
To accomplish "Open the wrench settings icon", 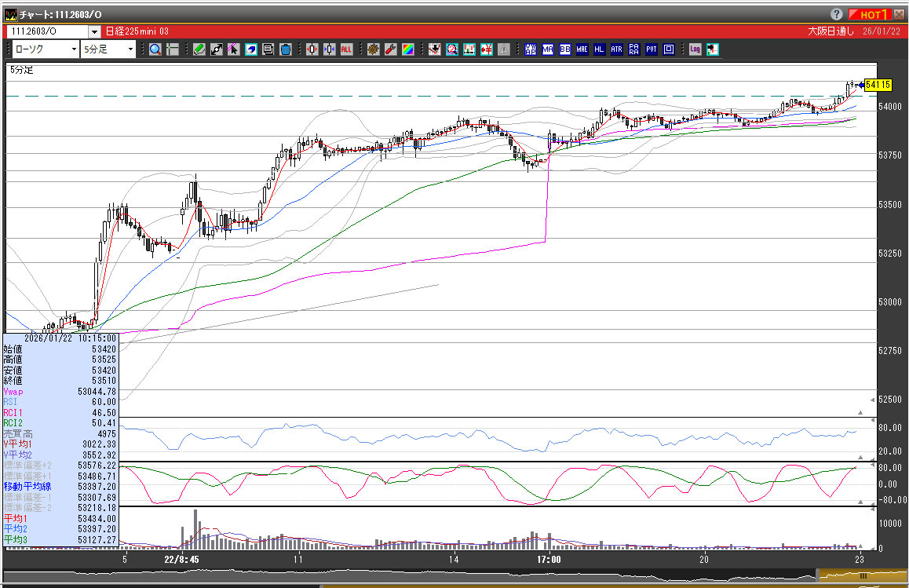I will click(390, 49).
